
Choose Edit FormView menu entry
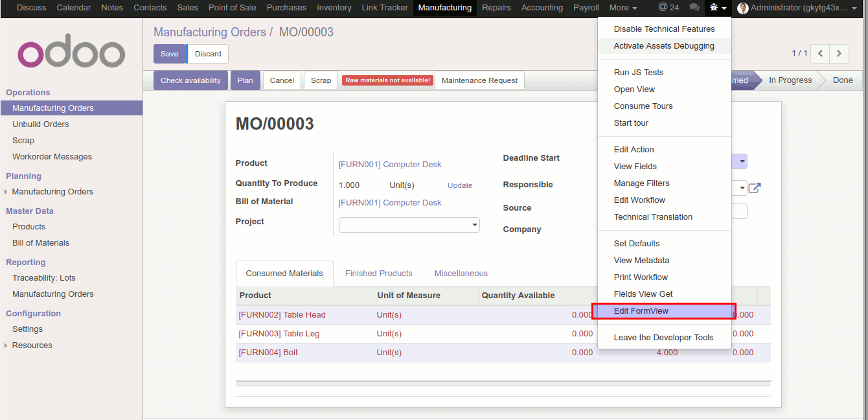click(665, 311)
